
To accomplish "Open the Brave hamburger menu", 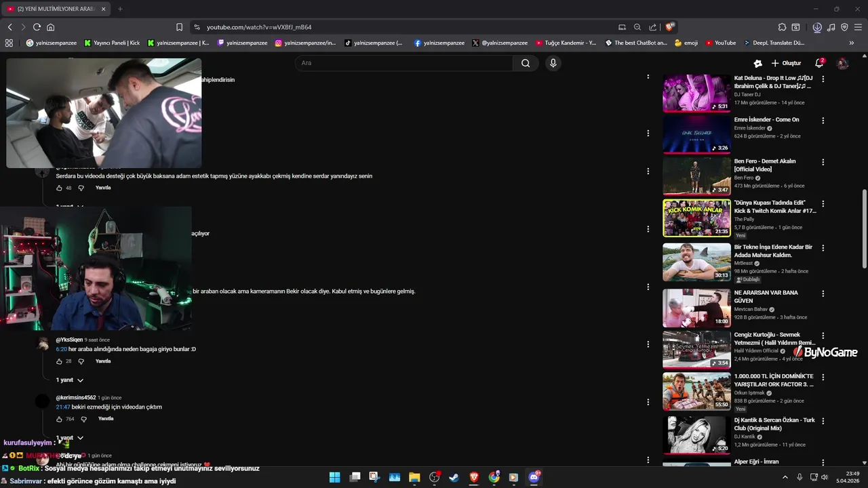I will 858,27.
